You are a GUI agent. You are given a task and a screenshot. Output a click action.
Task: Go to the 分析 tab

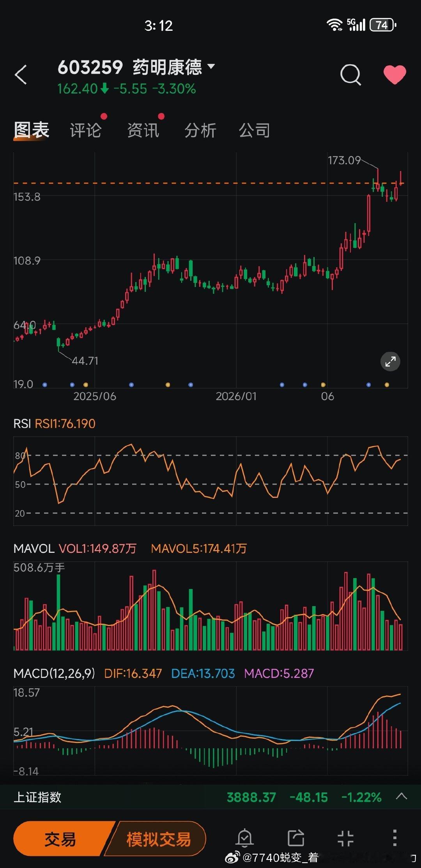[x=200, y=130]
